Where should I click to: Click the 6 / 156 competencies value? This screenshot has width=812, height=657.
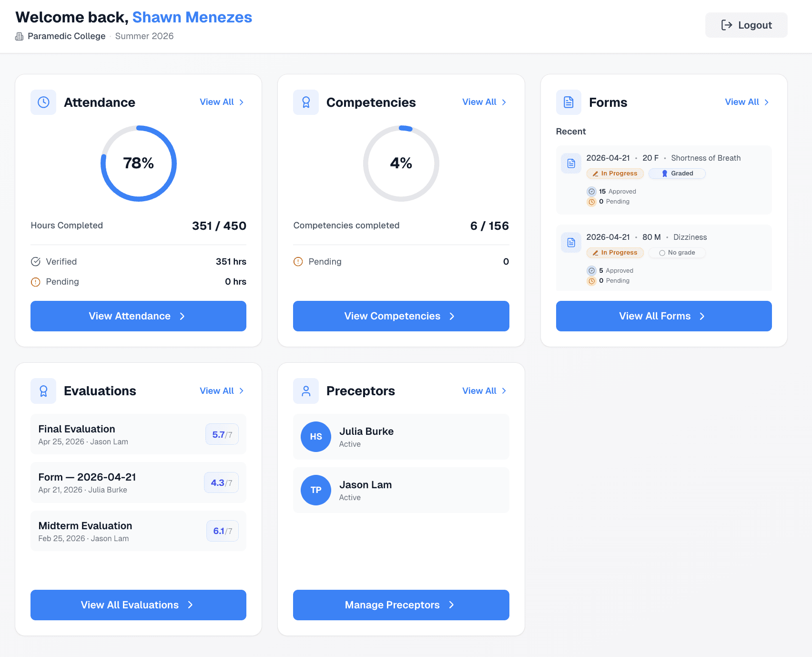tap(489, 226)
